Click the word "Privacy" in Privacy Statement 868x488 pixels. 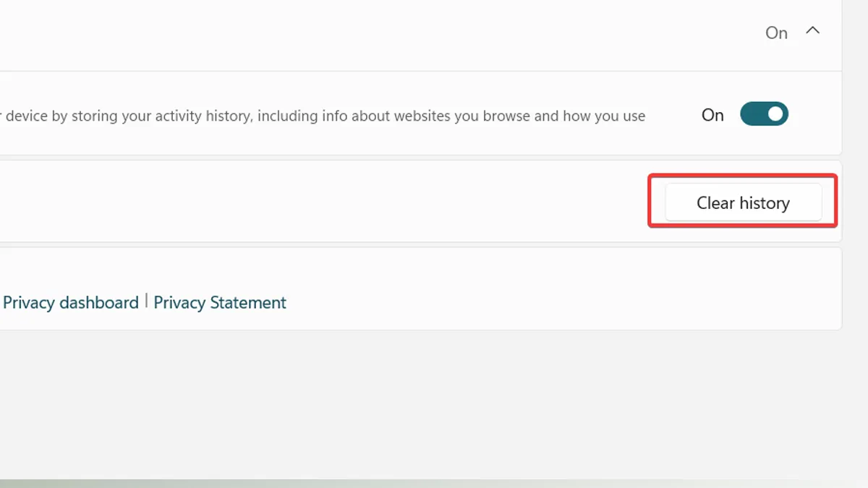point(179,302)
